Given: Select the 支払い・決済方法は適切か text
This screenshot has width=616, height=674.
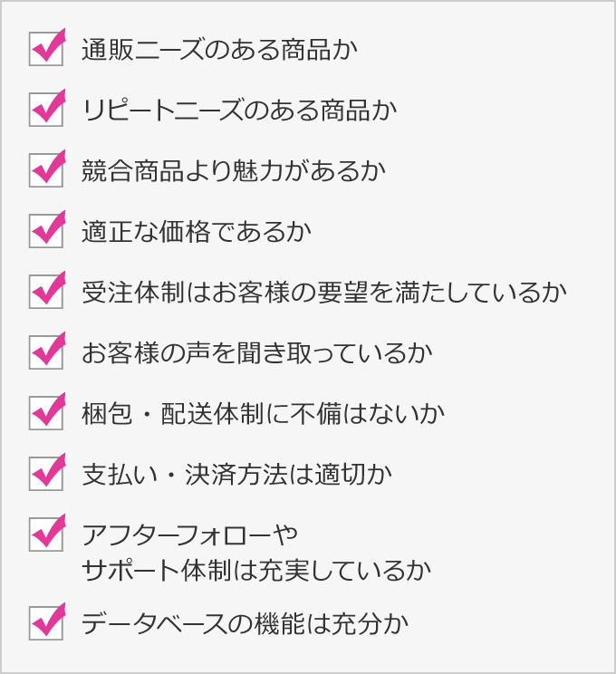Looking at the screenshot, I should 236,474.
